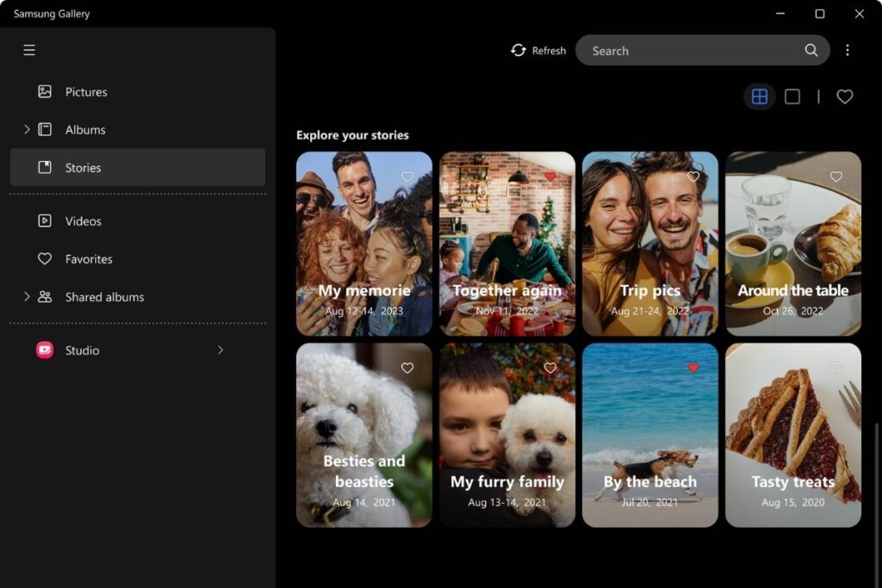Unfavorite the Together again story

(550, 176)
